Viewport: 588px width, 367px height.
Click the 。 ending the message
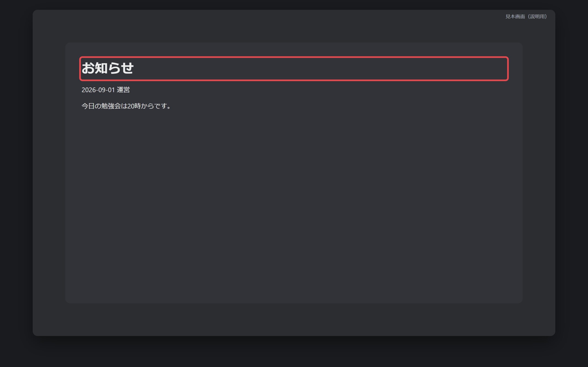[169, 107]
